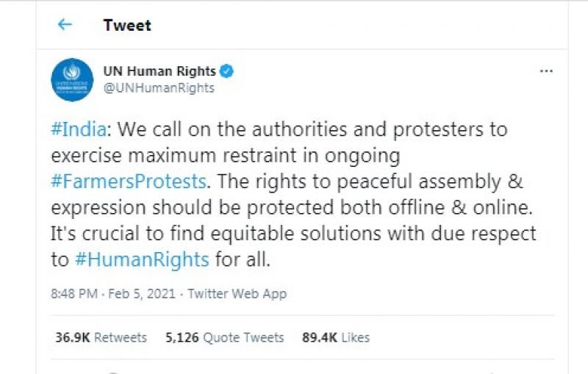The image size is (588, 374).
Task: View the 36.9K Retweets list
Action: pyautogui.click(x=101, y=338)
